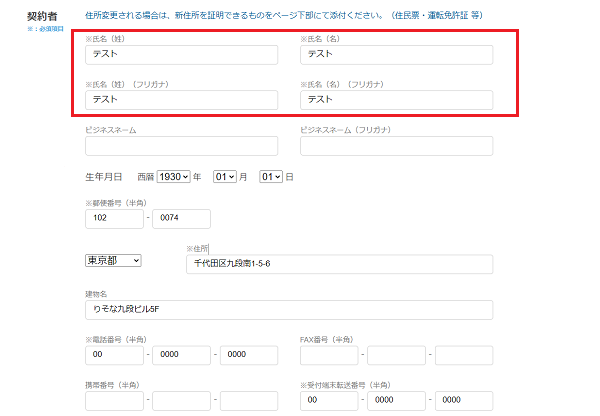This screenshot has width=600, height=416.
Task: Click the first 受付端末転送番号 field
Action: 328,401
